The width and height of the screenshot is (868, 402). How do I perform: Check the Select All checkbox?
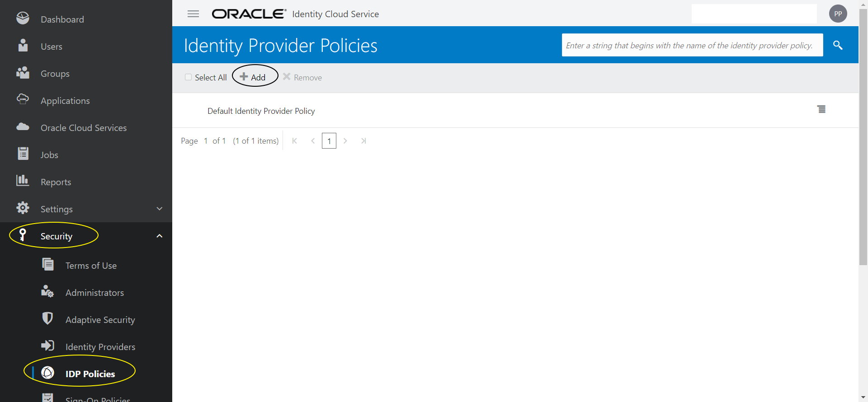188,77
